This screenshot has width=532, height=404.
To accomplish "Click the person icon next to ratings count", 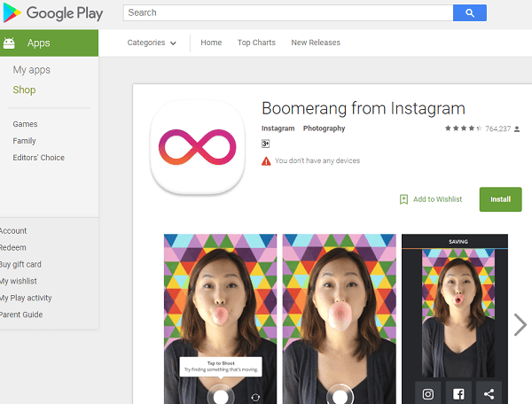I will 517,129.
